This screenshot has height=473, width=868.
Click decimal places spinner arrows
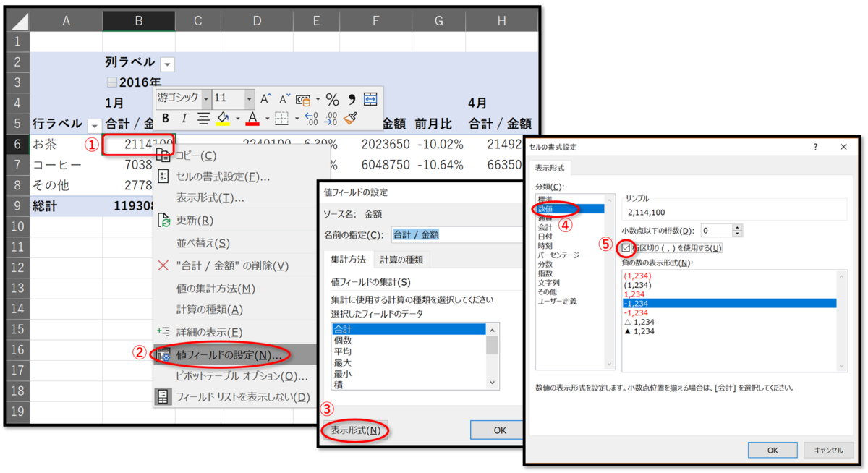tap(737, 231)
